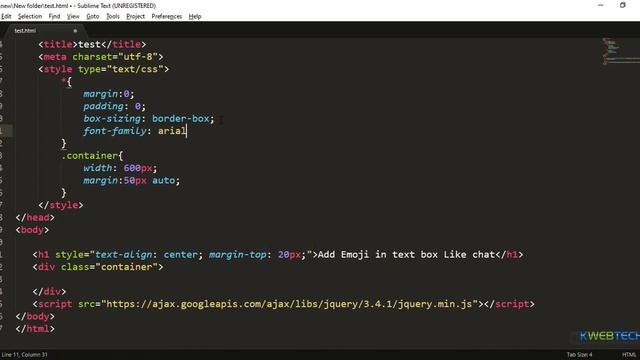Click the '.container{' selector line
Viewport: 640px width, 360px height.
click(92, 156)
